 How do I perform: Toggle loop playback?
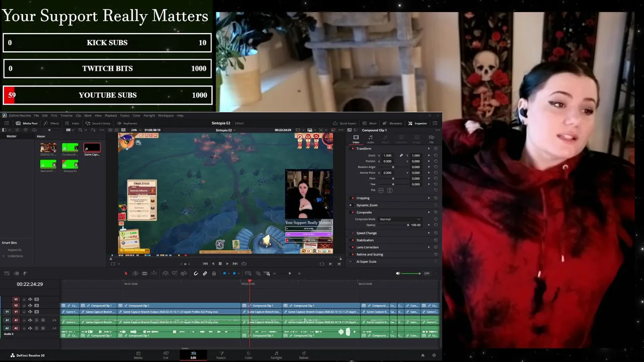[244, 263]
